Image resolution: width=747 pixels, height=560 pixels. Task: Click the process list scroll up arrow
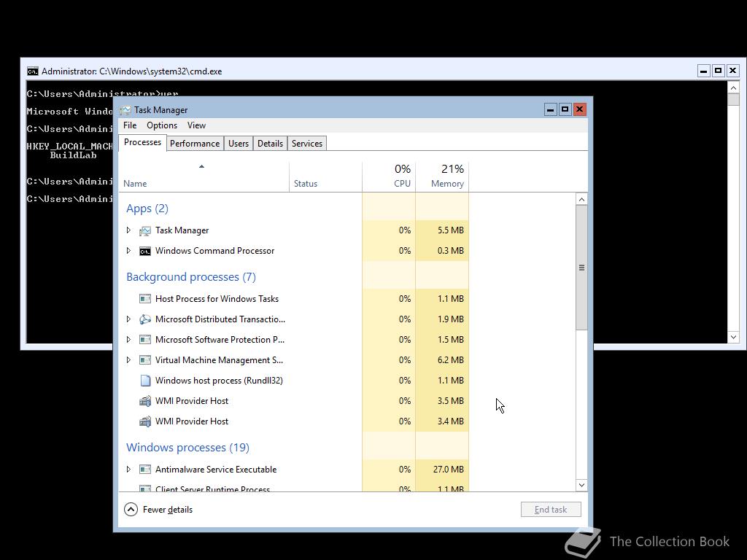(x=581, y=200)
